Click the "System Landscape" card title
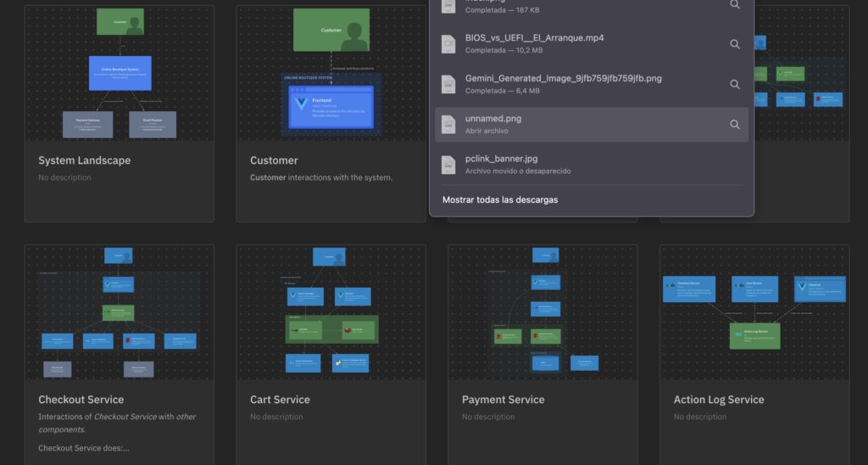Screen dimensions: 868x465 84,160
